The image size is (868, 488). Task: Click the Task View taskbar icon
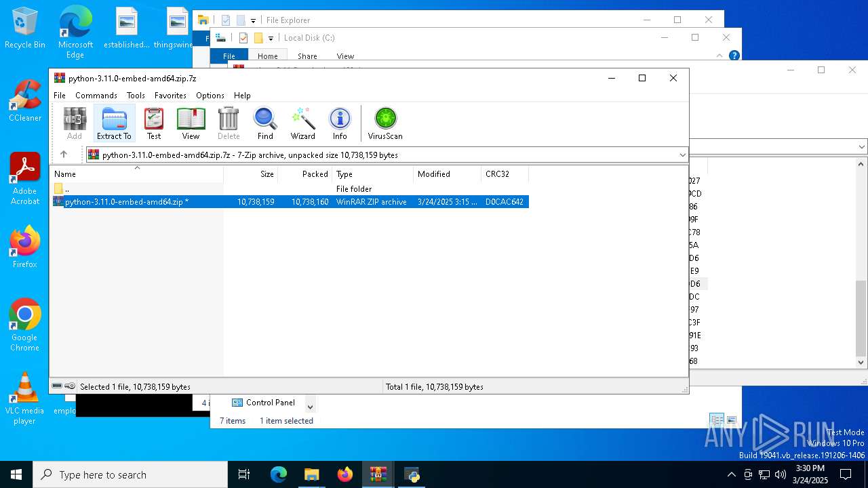coord(244,474)
